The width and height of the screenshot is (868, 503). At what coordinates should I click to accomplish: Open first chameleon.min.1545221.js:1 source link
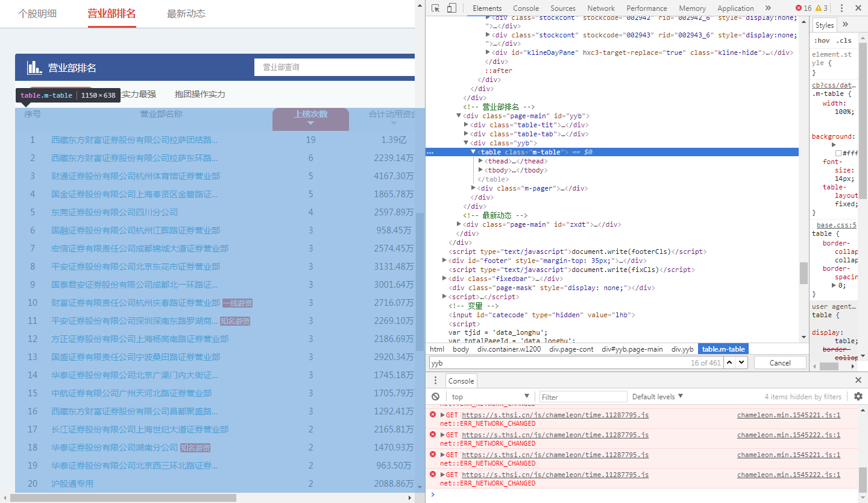788,415
